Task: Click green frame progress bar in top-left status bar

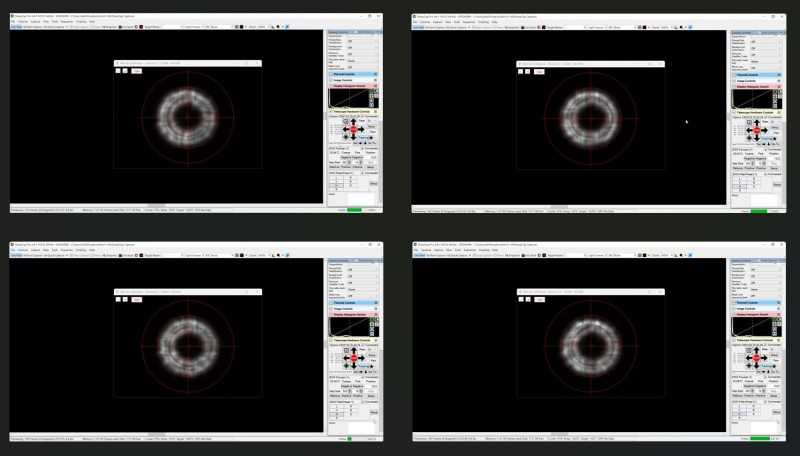Action: (x=355, y=210)
